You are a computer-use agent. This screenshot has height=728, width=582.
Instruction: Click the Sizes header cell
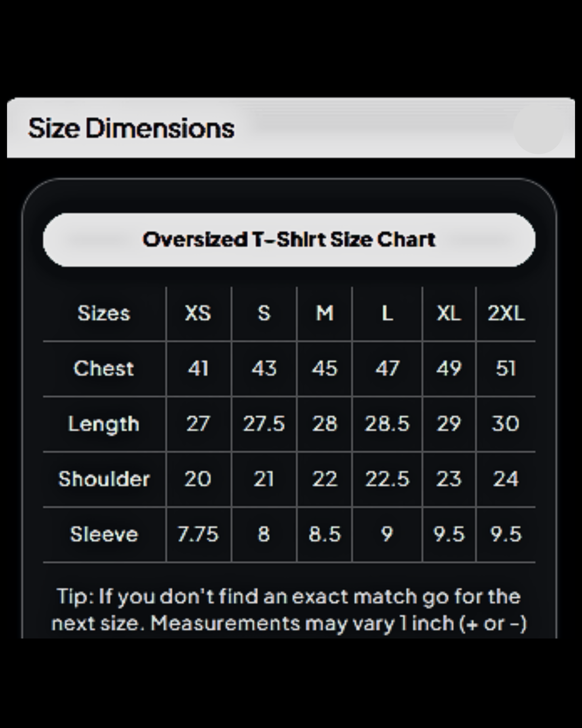click(x=104, y=313)
